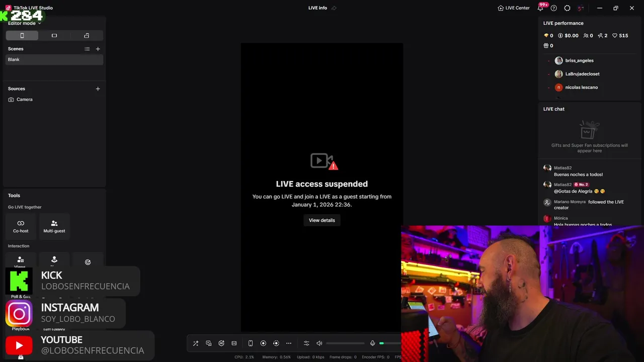Click the suspended camera warning icon

(324, 161)
